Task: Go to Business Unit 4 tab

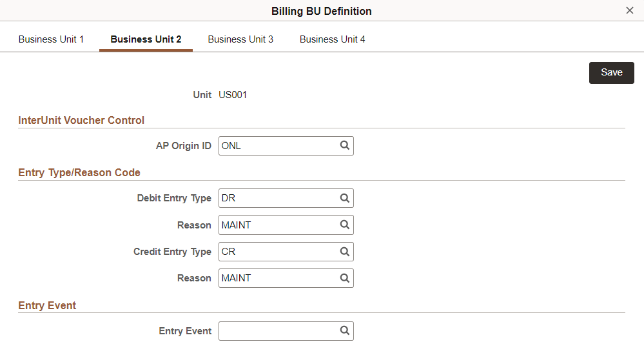Action: tap(332, 39)
